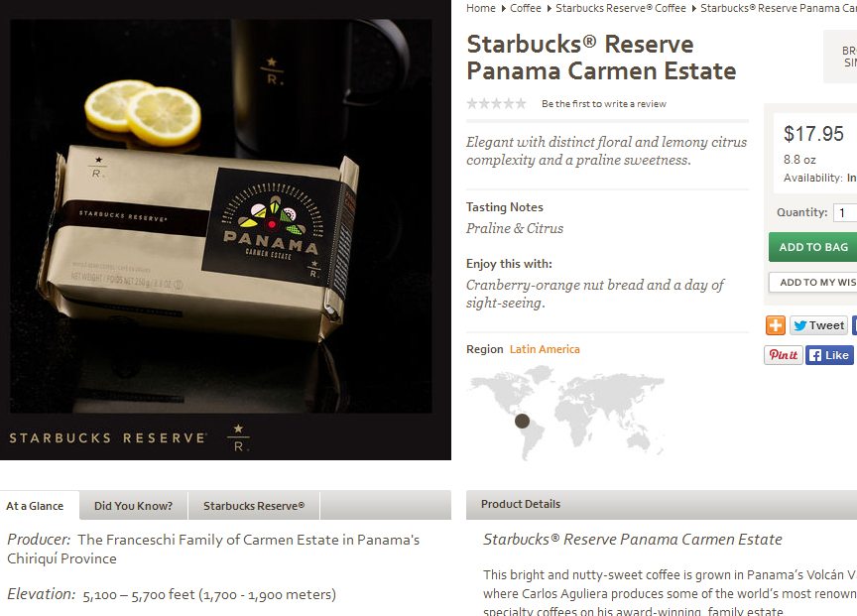Click the Panama dot on world map
857x616 pixels.
click(522, 421)
